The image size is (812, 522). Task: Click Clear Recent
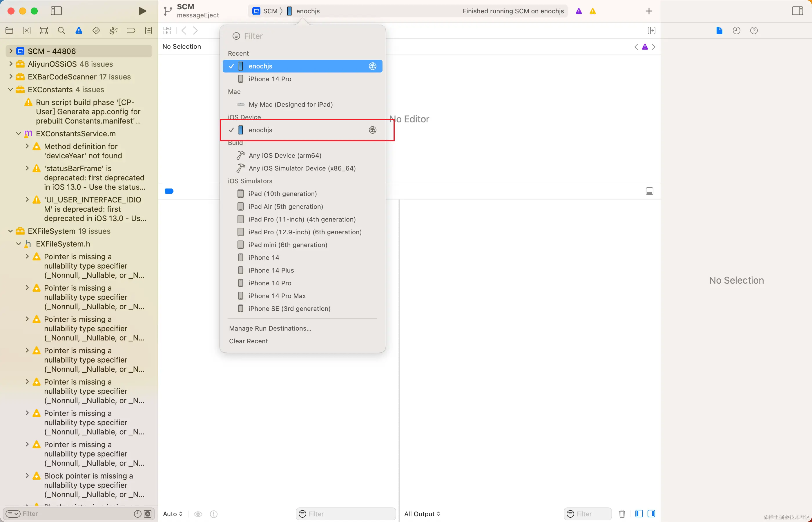coord(248,341)
